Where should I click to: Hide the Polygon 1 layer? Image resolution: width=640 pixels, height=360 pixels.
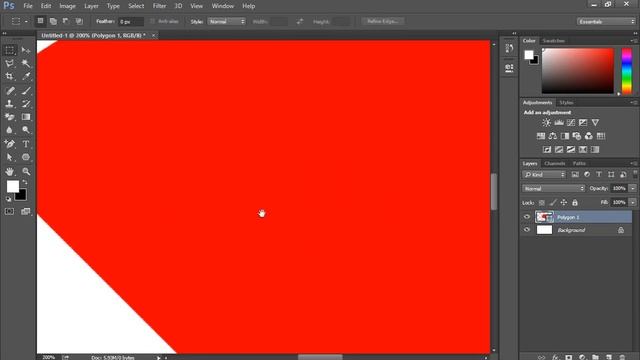(527, 217)
